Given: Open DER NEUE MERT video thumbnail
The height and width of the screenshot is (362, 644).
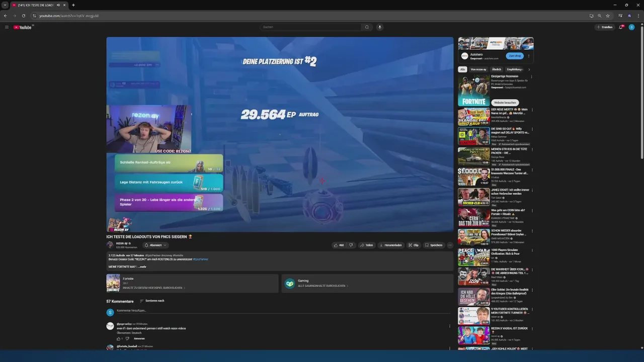Looking at the screenshot, I should [x=473, y=116].
